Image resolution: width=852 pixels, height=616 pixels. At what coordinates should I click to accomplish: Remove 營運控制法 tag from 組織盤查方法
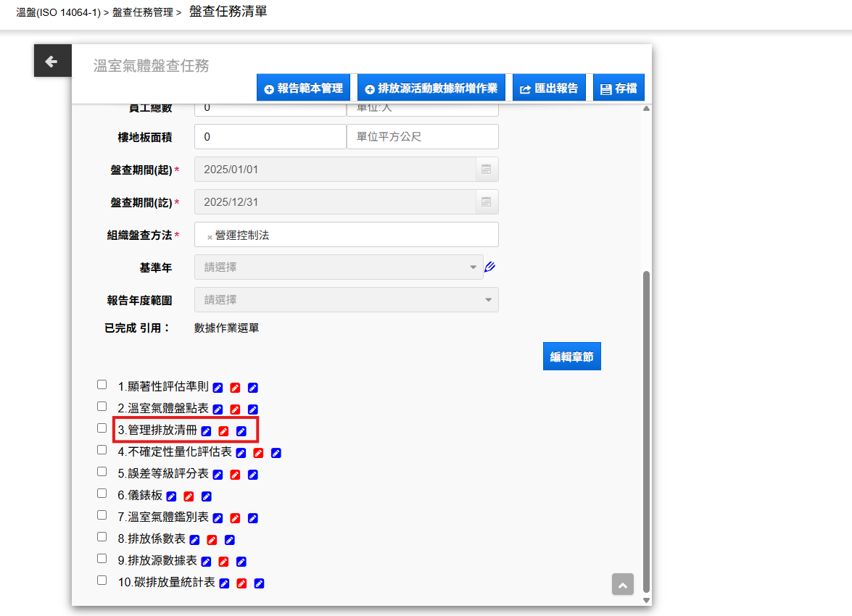click(210, 236)
